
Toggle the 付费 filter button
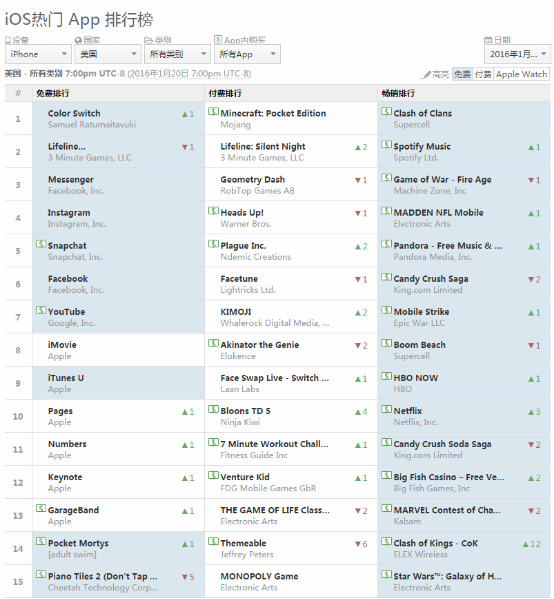click(x=483, y=74)
